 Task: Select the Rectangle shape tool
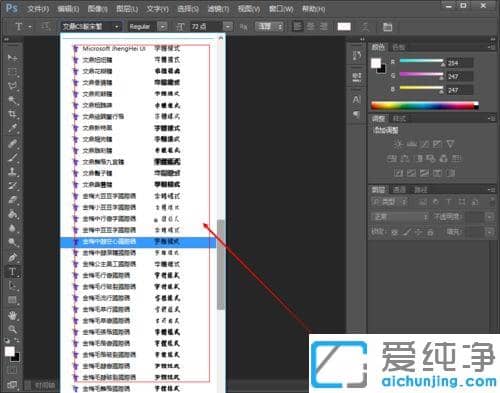13,300
